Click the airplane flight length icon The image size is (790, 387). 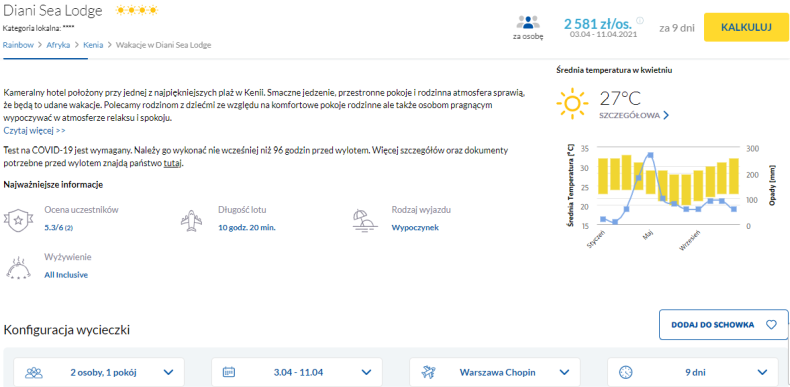(191, 220)
